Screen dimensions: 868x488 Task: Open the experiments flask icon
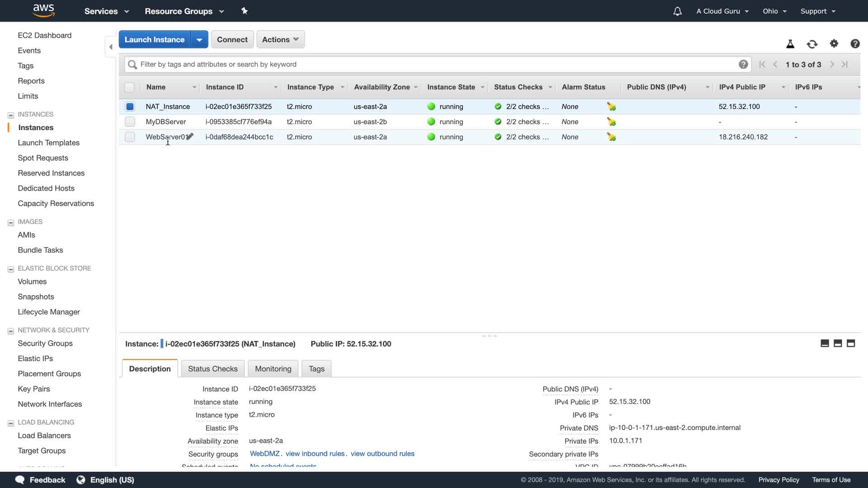pyautogui.click(x=790, y=44)
